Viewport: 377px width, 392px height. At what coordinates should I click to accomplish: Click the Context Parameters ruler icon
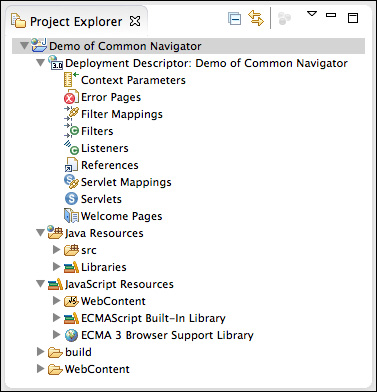(71, 80)
